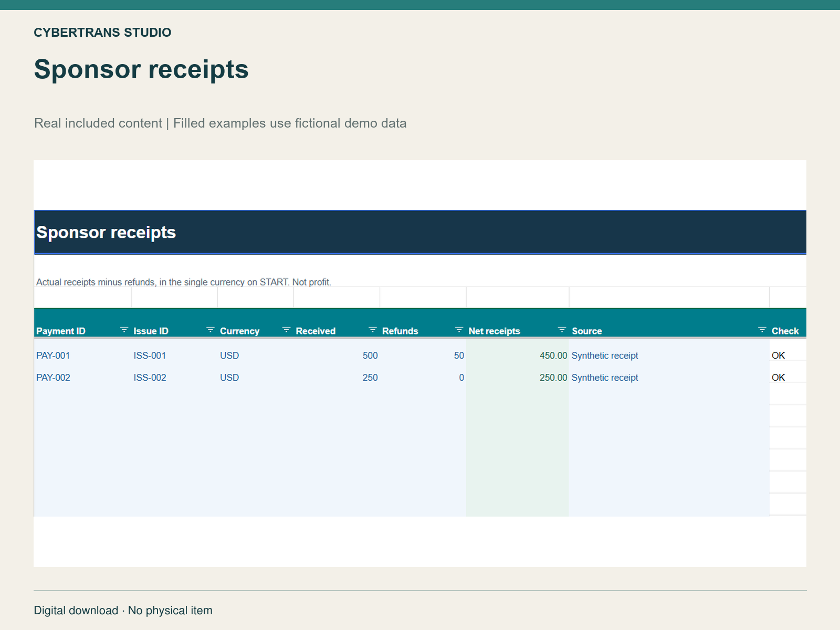Click the CYBERTRANS STUDIO brand name
Image resolution: width=840 pixels, height=630 pixels.
102,33
